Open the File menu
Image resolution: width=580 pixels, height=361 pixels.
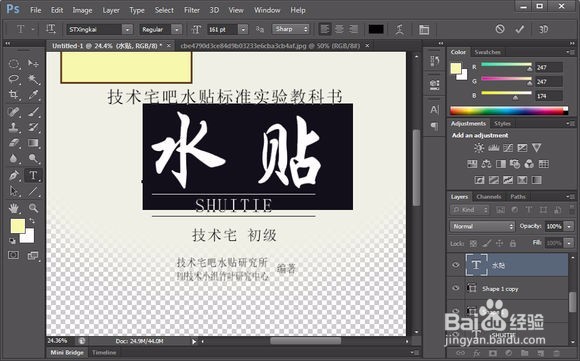(36, 10)
